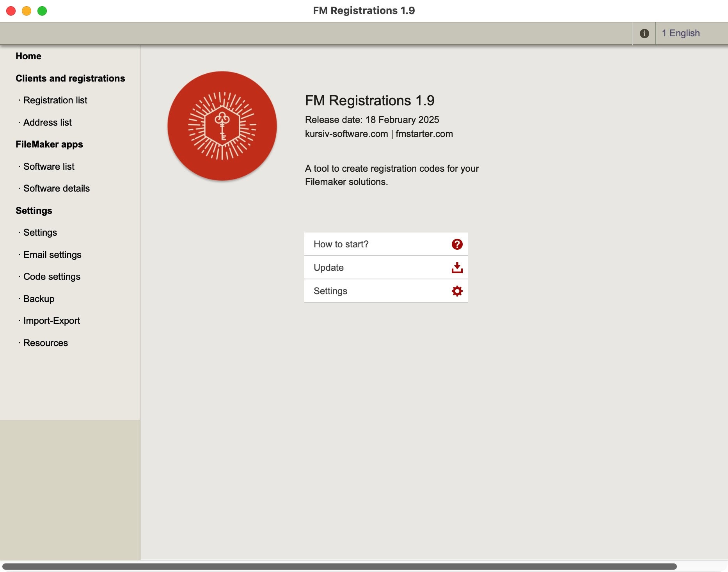
Task: Open the 1 English language dropdown
Action: (x=681, y=34)
